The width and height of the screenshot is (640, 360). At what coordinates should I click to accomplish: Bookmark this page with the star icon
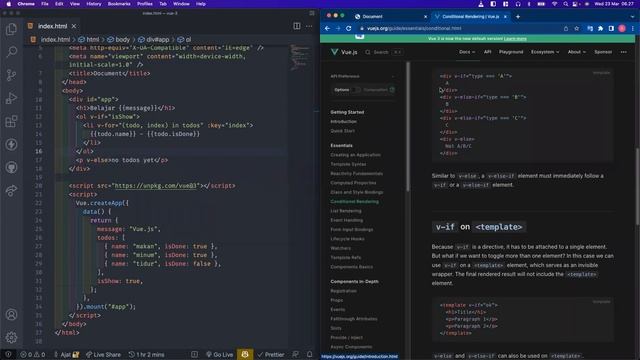(x=577, y=29)
